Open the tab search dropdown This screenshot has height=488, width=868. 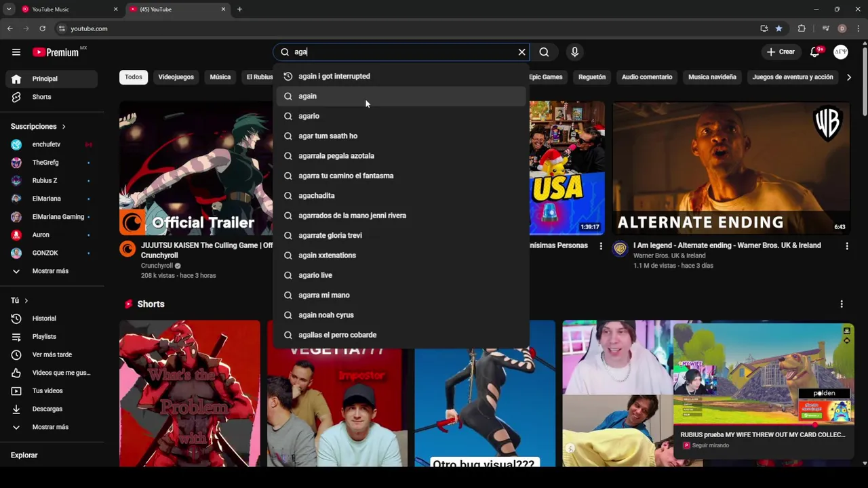pyautogui.click(x=9, y=9)
